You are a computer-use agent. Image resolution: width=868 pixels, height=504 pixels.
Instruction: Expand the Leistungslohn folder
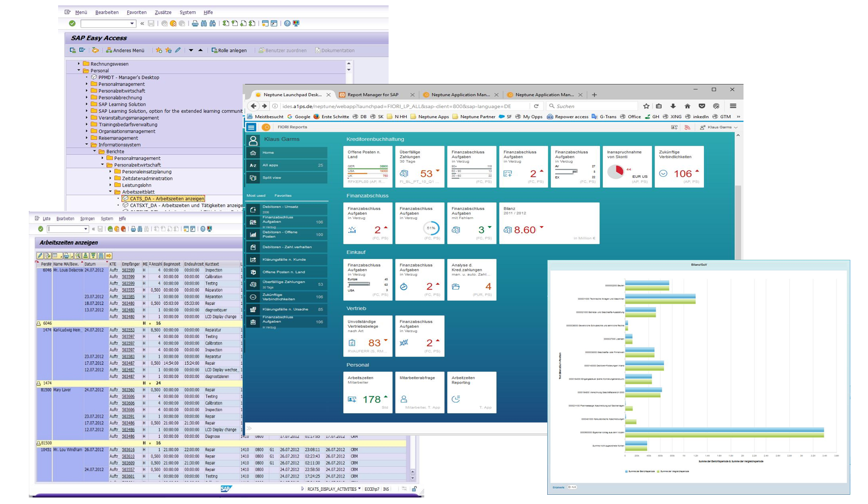pyautogui.click(x=110, y=185)
